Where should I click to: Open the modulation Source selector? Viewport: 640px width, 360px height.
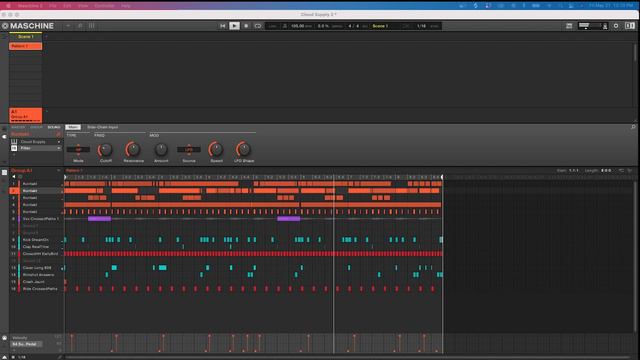[x=189, y=149]
